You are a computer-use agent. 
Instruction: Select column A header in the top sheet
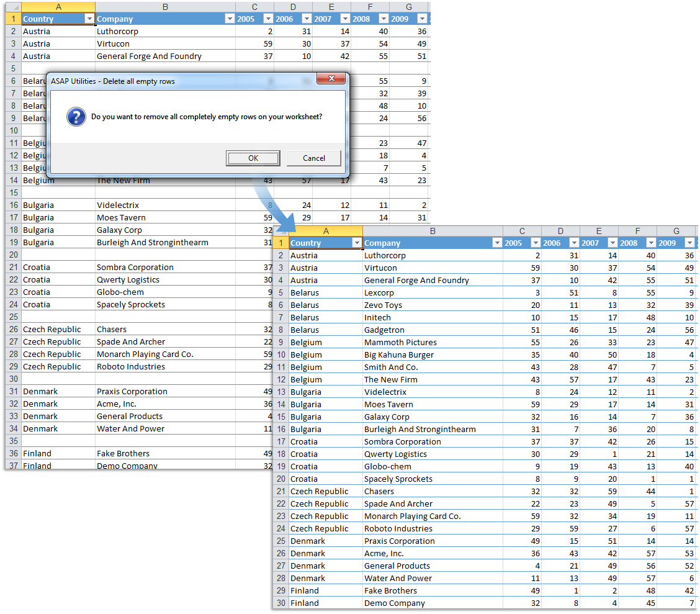pos(58,7)
